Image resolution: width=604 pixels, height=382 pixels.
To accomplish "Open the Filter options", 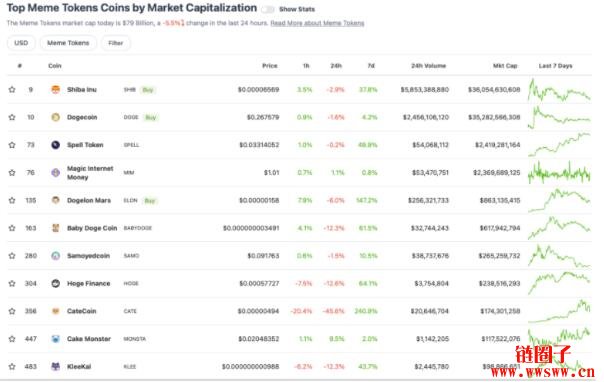I will coord(116,43).
